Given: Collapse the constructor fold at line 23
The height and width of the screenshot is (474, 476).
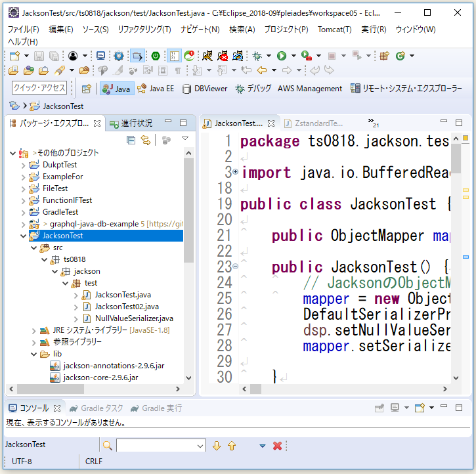Looking at the screenshot, I should [x=235, y=267].
